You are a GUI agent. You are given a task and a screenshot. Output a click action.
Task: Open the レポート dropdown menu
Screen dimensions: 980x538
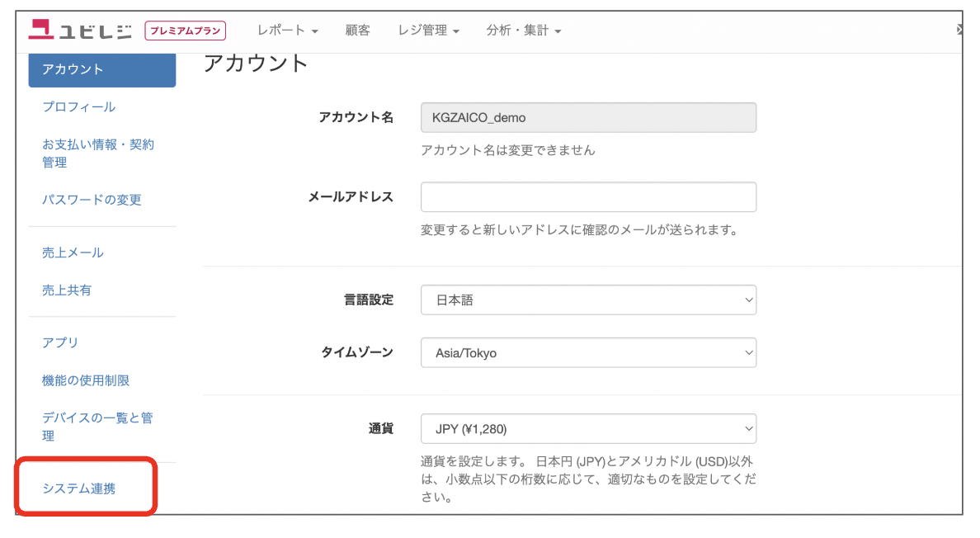(288, 30)
